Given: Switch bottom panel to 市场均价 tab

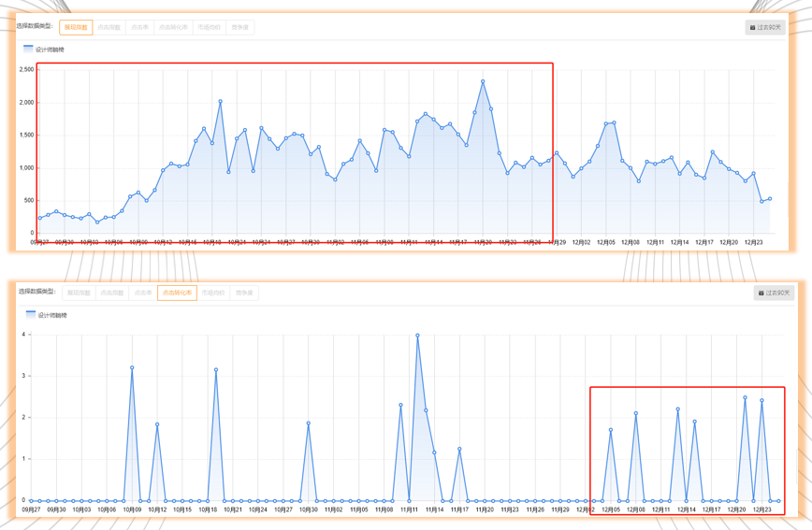Looking at the screenshot, I should 213,293.
